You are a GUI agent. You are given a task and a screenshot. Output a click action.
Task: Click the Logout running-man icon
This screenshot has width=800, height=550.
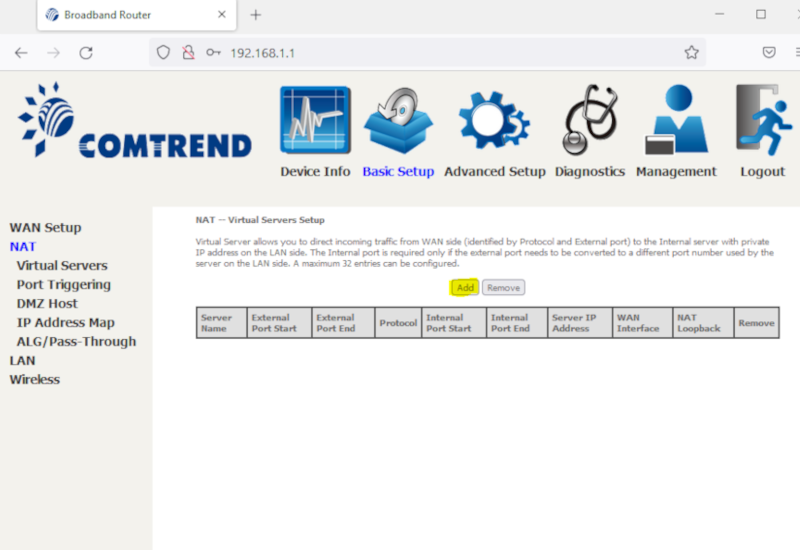(x=763, y=120)
